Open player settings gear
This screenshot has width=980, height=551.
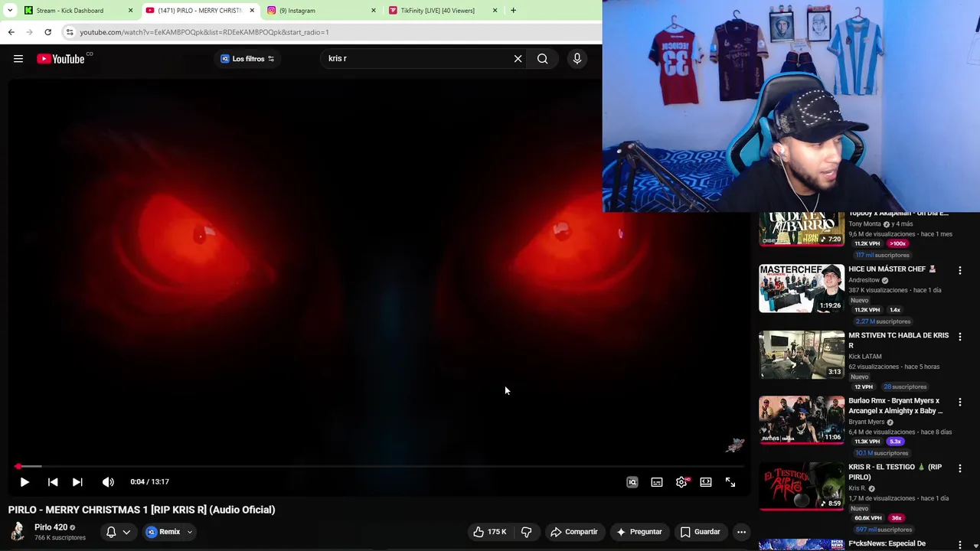tap(681, 482)
